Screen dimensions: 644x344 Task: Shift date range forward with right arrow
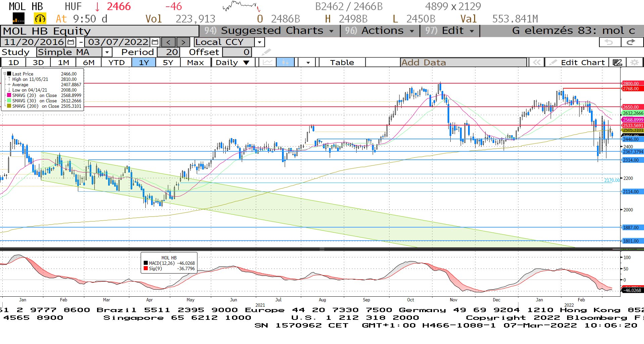(x=183, y=42)
